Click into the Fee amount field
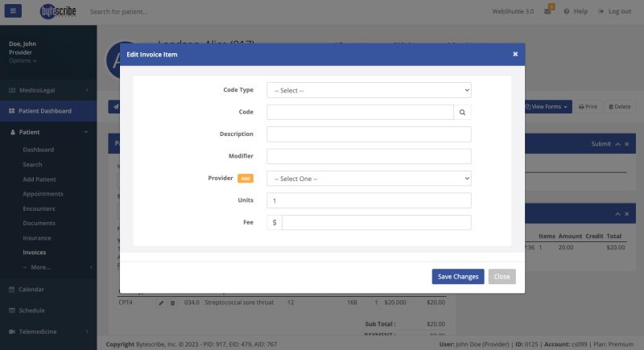The height and width of the screenshot is (350, 644). [376, 223]
